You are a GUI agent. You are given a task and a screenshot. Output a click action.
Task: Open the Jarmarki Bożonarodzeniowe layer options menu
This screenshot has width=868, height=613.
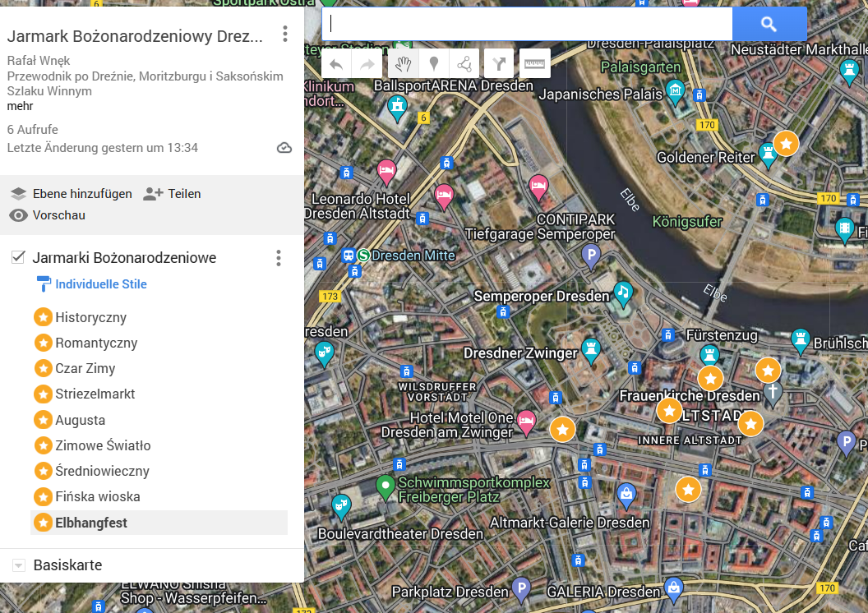pos(279,258)
